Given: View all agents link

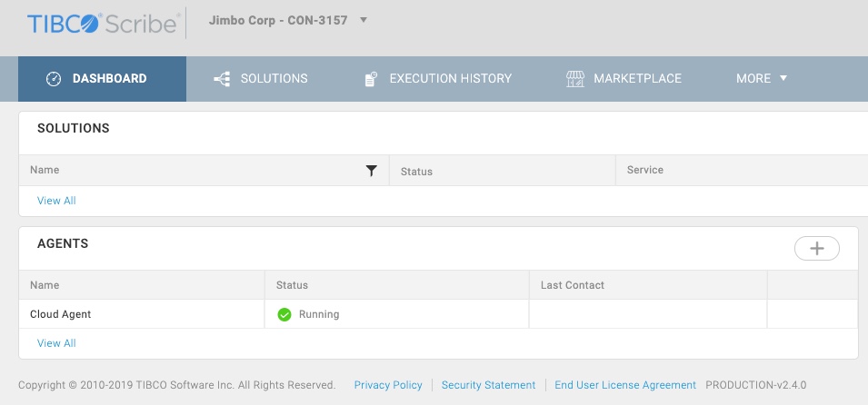Looking at the screenshot, I should coord(56,343).
